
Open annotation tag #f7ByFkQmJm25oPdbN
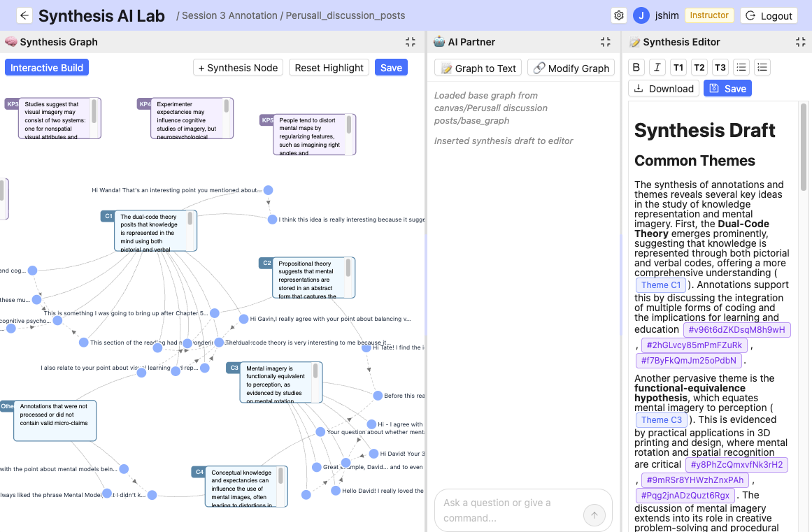click(688, 361)
